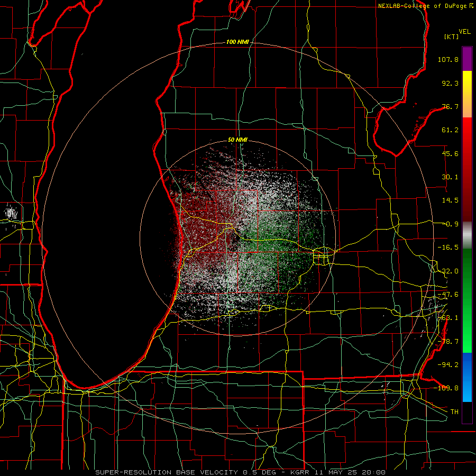
Task: Click the Super-Resolution Base Velocity caption
Action: click(x=241, y=472)
